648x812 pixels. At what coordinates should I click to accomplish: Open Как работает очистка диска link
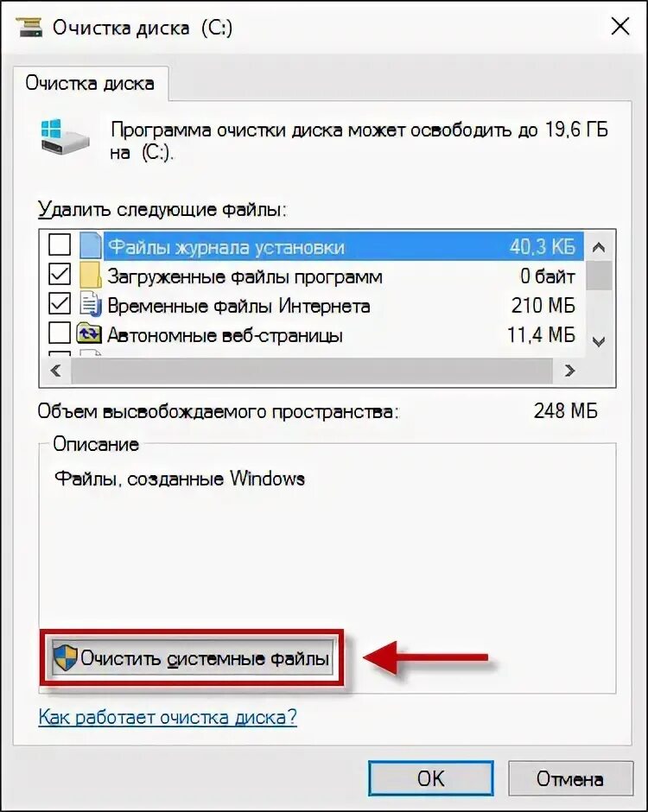coord(168,717)
